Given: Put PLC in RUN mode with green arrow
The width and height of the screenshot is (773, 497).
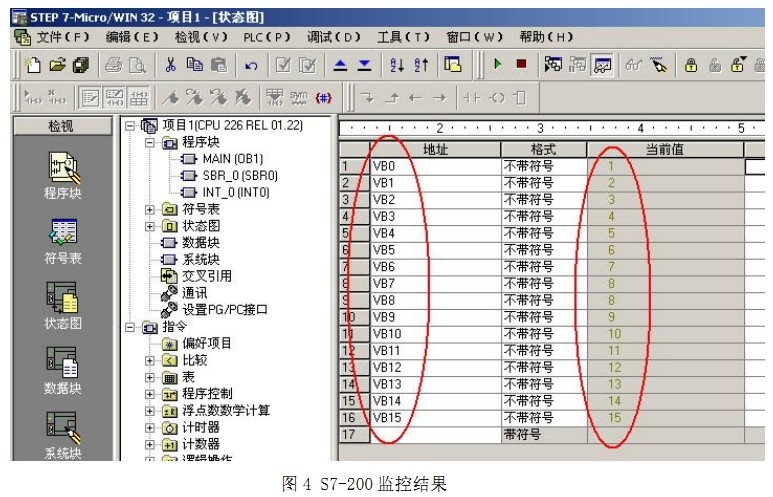Looking at the screenshot, I should tap(497, 64).
